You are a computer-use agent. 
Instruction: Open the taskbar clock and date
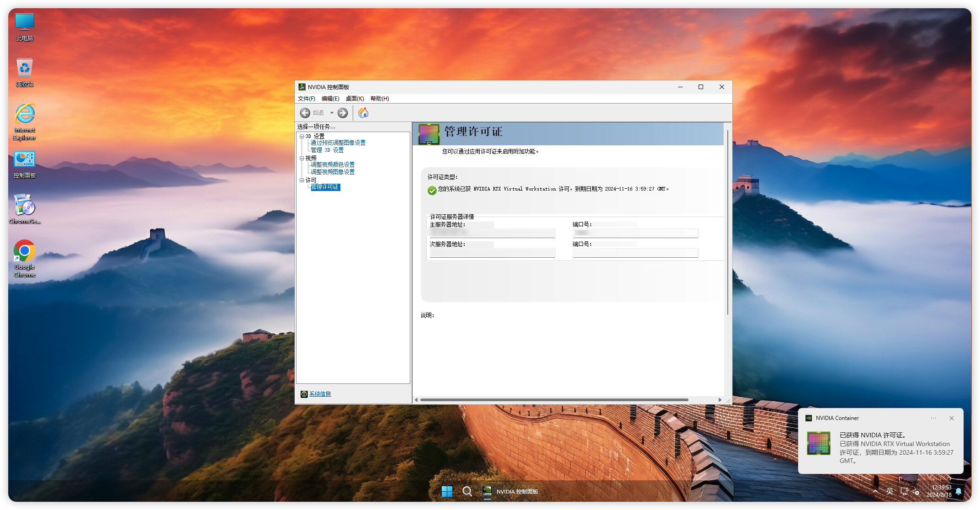pos(939,491)
